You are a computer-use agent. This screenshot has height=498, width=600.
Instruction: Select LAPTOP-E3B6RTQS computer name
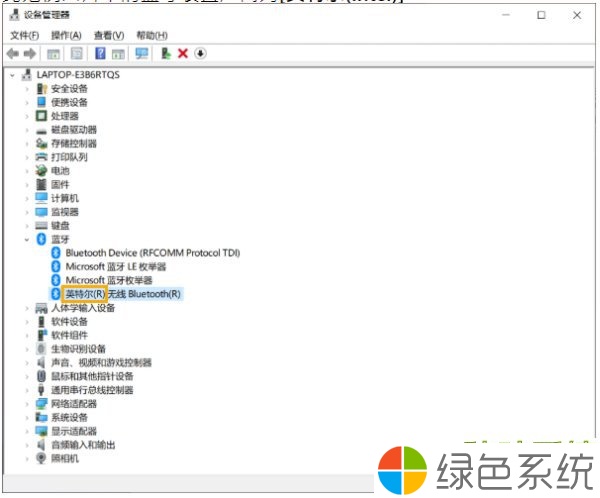coord(78,75)
